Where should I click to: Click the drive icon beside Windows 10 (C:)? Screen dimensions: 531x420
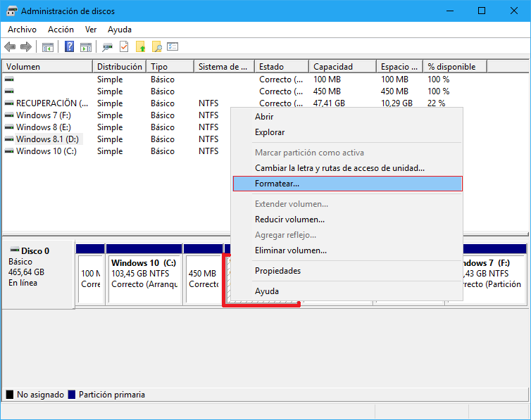pos(9,151)
